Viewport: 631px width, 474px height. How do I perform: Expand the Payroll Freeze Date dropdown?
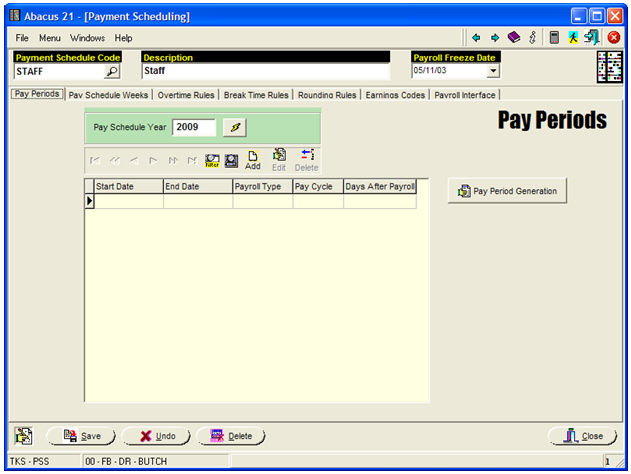click(x=490, y=72)
